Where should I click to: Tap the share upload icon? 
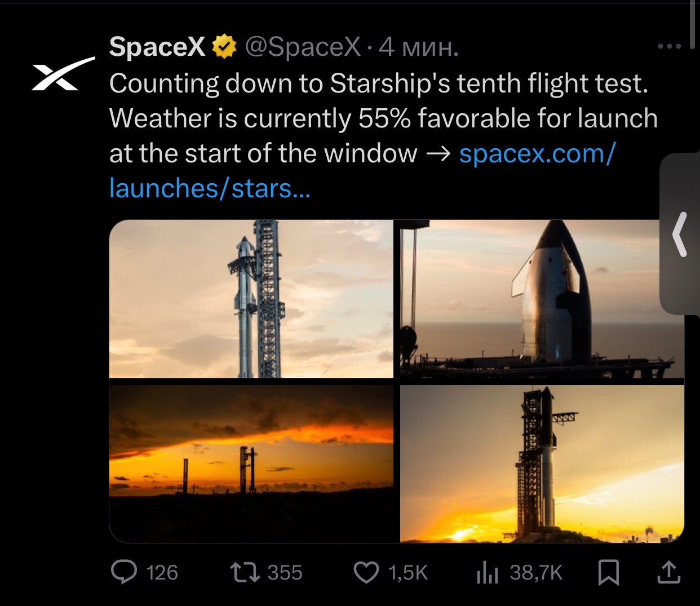coord(668,572)
